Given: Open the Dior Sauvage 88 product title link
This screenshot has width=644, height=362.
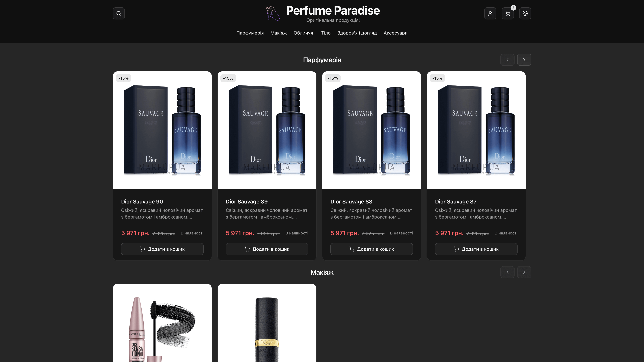Looking at the screenshot, I should 351,201.
